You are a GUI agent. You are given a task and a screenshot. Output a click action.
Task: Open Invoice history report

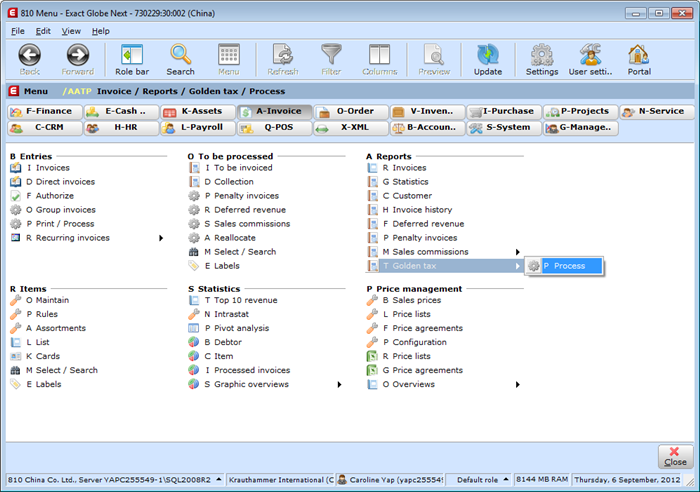coord(422,210)
